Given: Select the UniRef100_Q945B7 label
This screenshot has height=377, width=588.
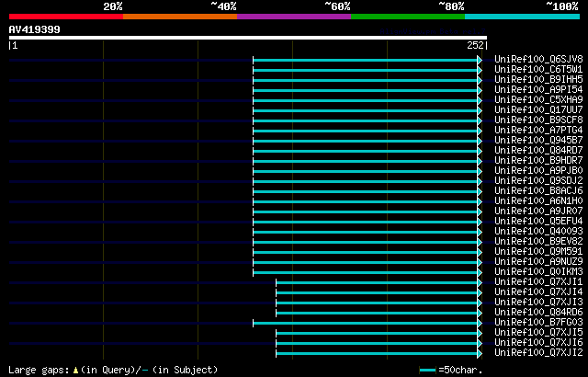Looking at the screenshot, I should [x=538, y=141].
